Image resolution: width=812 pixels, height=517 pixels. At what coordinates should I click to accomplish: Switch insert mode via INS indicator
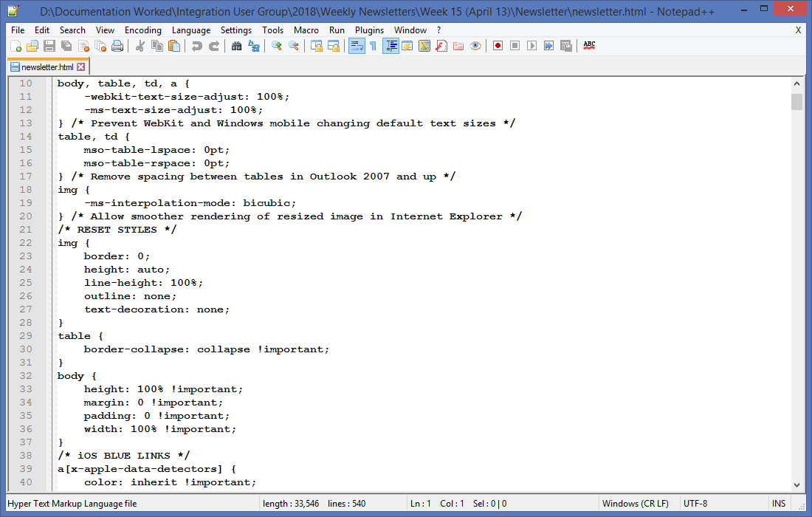pos(780,503)
